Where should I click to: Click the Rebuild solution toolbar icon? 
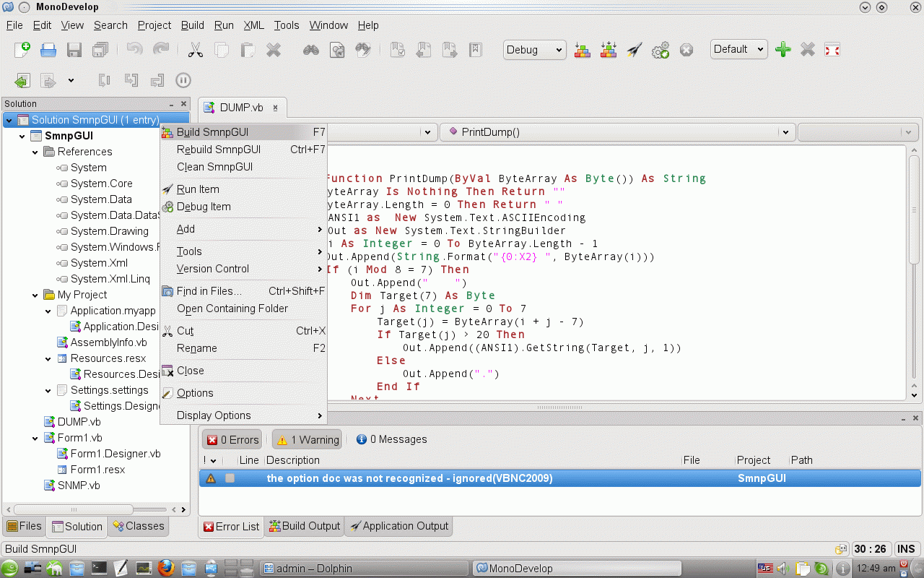(609, 50)
